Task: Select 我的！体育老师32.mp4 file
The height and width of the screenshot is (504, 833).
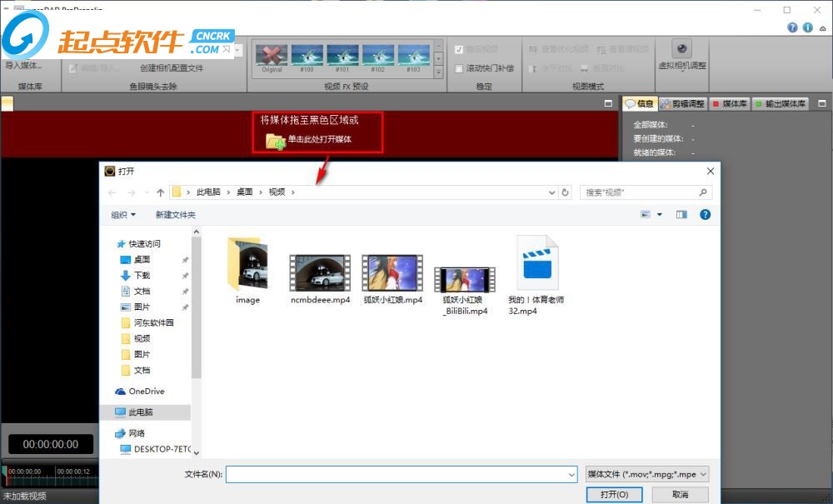Action: coord(536,275)
